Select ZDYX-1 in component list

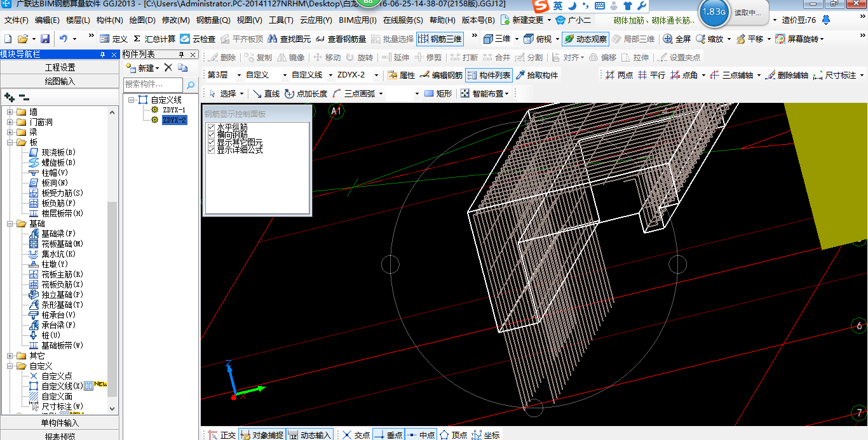(x=174, y=110)
